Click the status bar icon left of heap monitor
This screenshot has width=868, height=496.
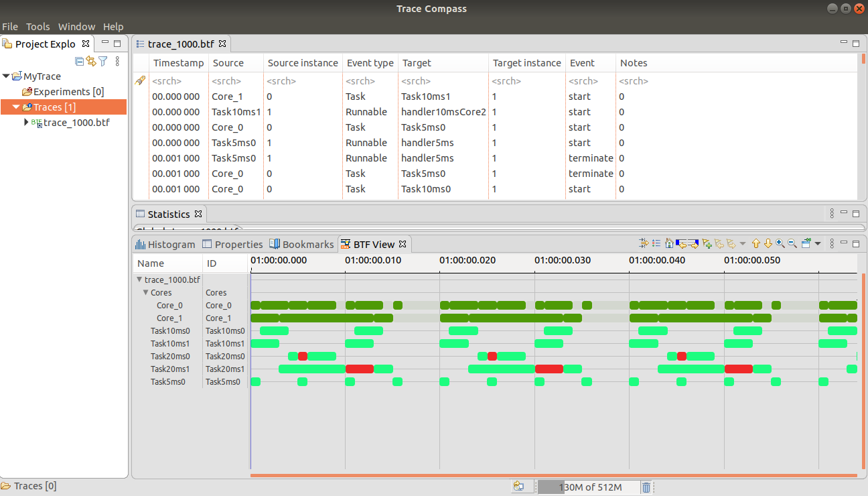[518, 487]
